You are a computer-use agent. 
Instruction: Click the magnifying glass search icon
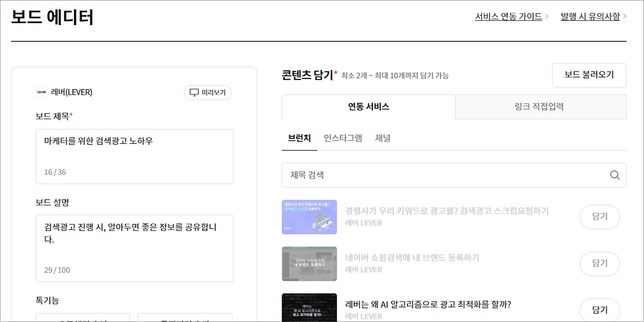coord(614,175)
